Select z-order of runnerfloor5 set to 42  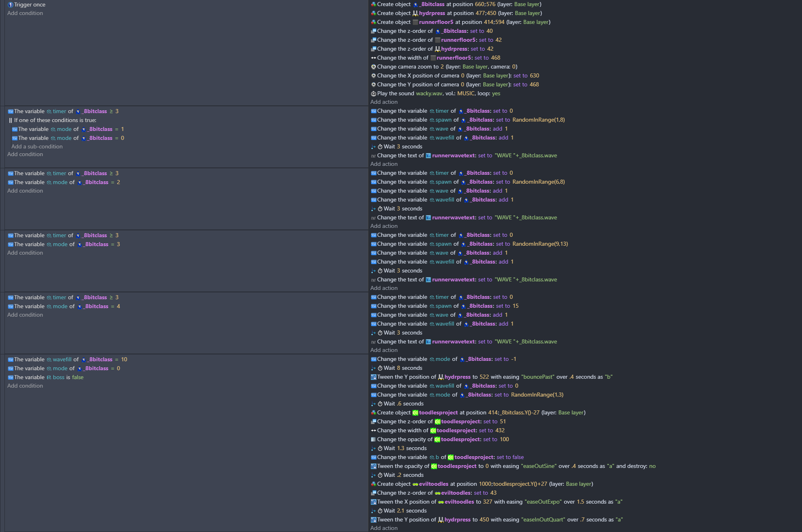click(436, 40)
